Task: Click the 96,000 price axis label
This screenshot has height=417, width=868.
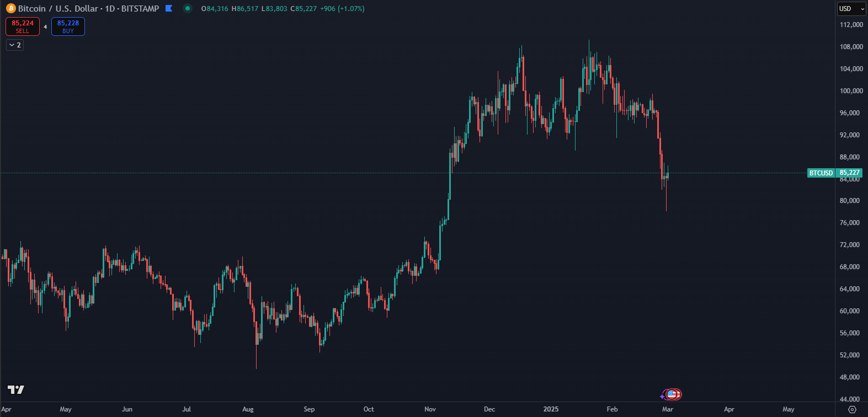Action: click(851, 113)
